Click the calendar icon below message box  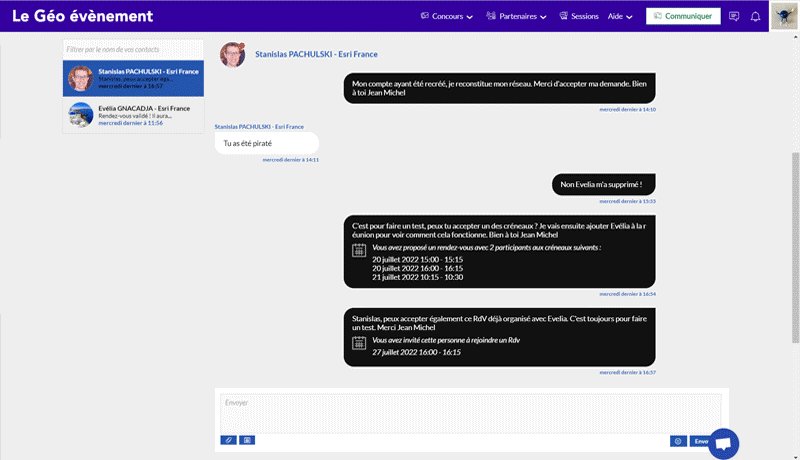coord(247,440)
